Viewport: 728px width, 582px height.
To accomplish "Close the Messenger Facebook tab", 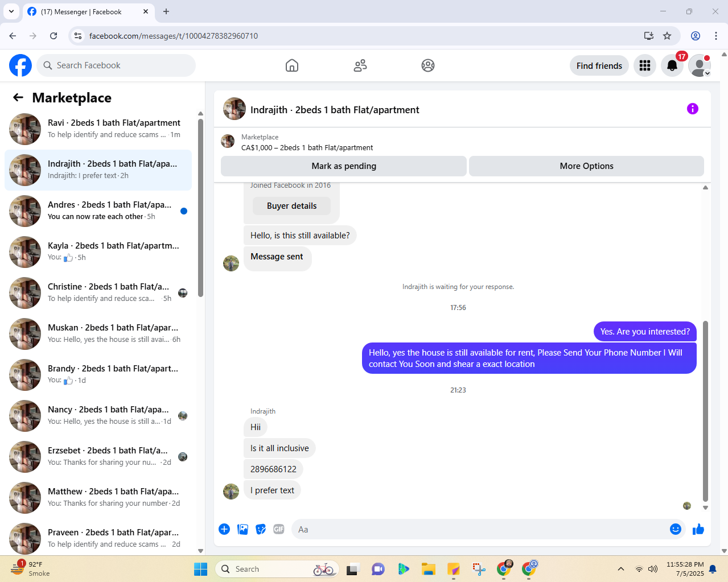I will coord(146,11).
